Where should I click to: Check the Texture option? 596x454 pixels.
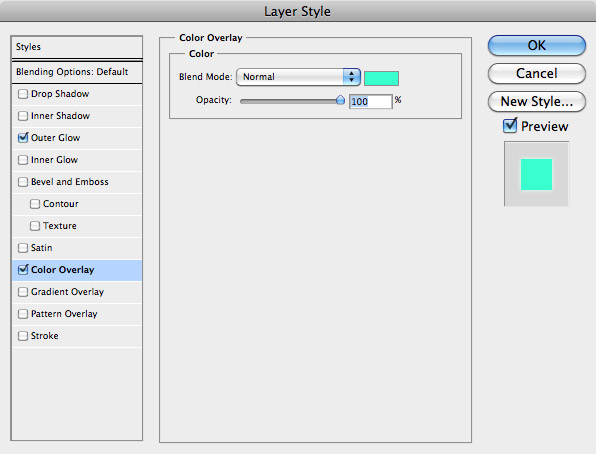35,226
